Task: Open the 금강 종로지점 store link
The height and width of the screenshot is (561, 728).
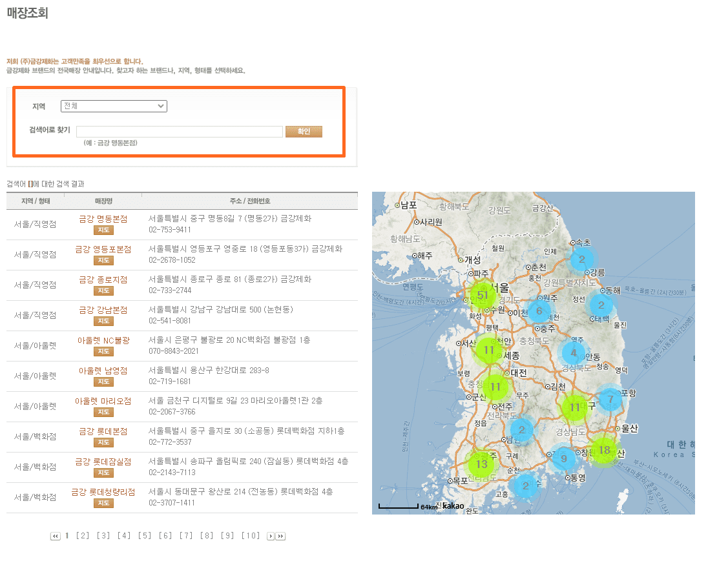Action: pos(103,280)
